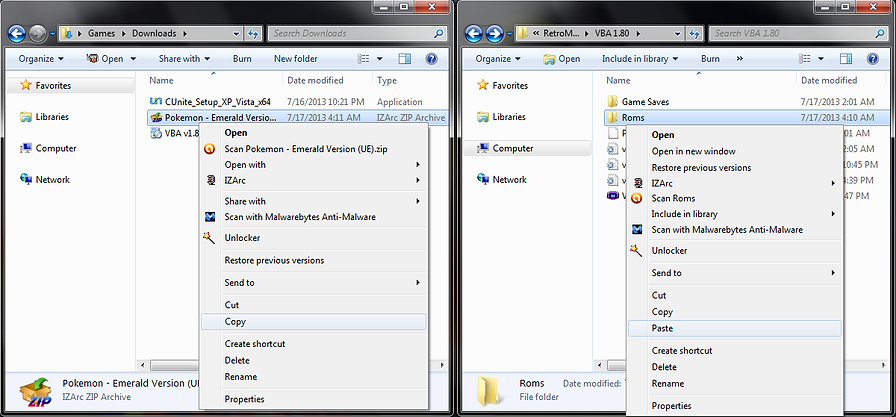Click Open button in VBA 1.80 toolbar
Viewport: 896px width, 417px height.
click(x=561, y=59)
